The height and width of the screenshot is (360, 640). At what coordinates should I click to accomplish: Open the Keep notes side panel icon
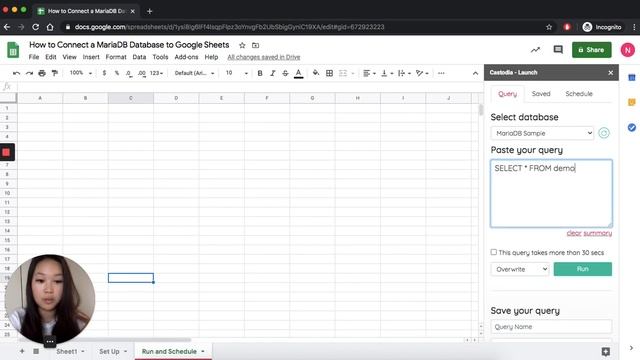(x=631, y=102)
